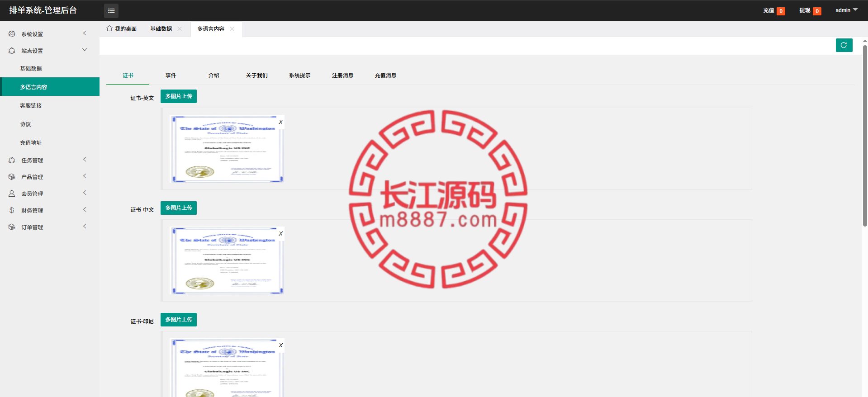Screen dimensions: 868x397
Task: Remove the 证书-印尼 certificate image
Action: point(281,345)
